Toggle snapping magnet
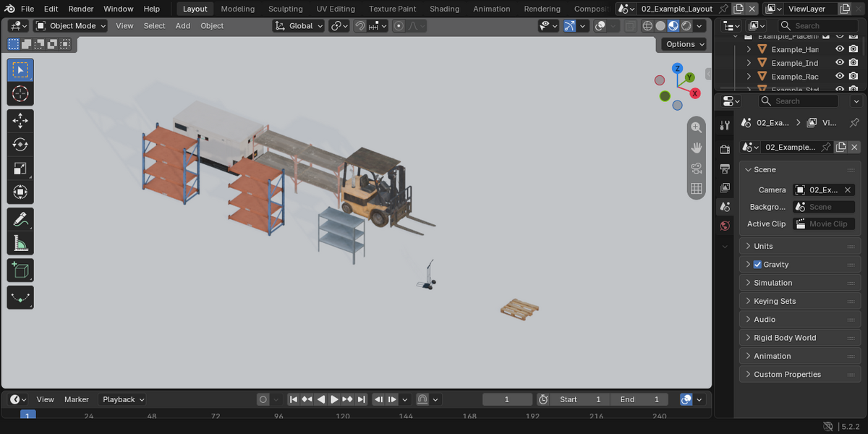This screenshot has height=434, width=868. tap(359, 25)
